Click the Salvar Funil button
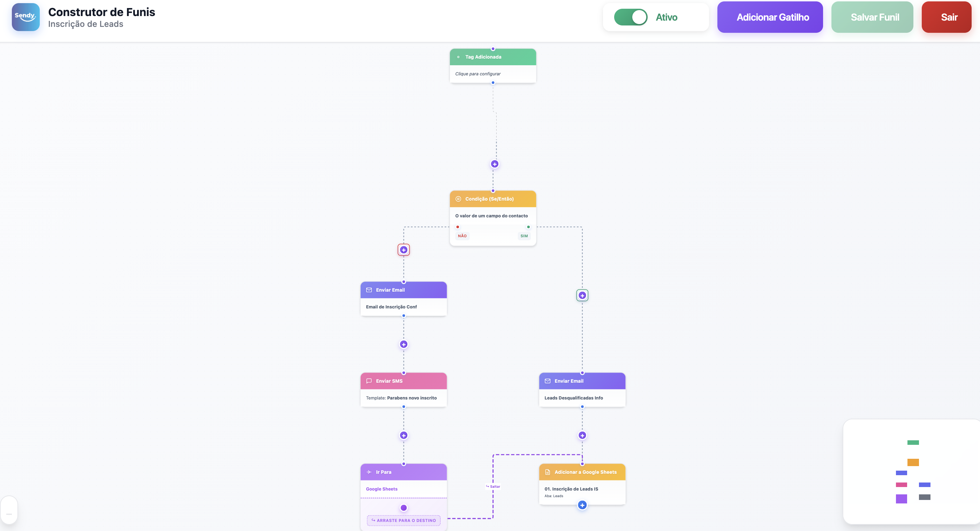The height and width of the screenshot is (531, 980). 872,17
